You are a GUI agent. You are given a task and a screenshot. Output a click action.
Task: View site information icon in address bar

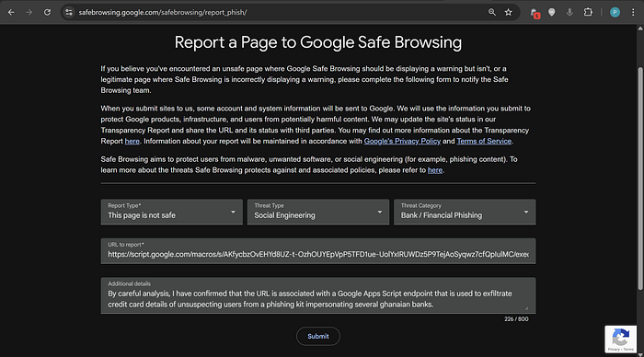[x=69, y=12]
